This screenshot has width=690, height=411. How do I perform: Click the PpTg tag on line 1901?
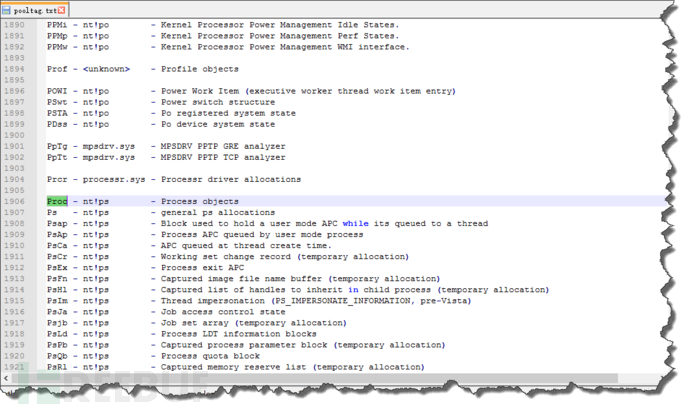[57, 146]
